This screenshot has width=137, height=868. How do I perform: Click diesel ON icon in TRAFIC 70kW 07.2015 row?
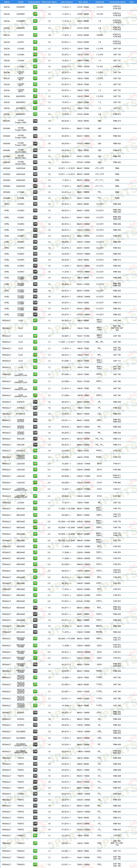click(x=35, y=817)
